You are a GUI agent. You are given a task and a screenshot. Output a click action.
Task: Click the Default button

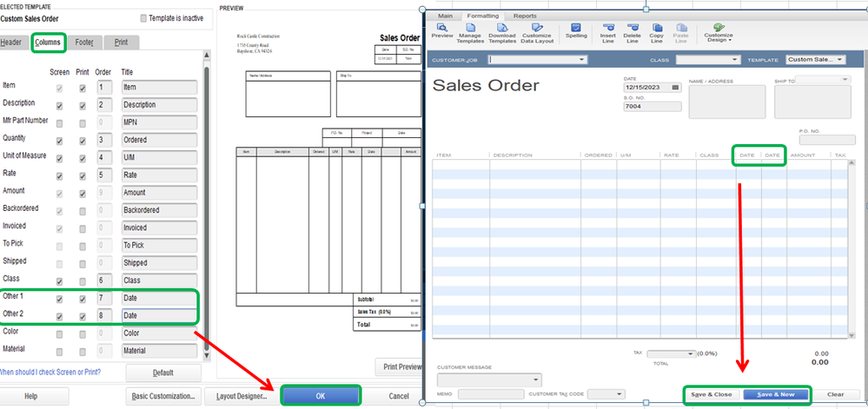coord(163,373)
